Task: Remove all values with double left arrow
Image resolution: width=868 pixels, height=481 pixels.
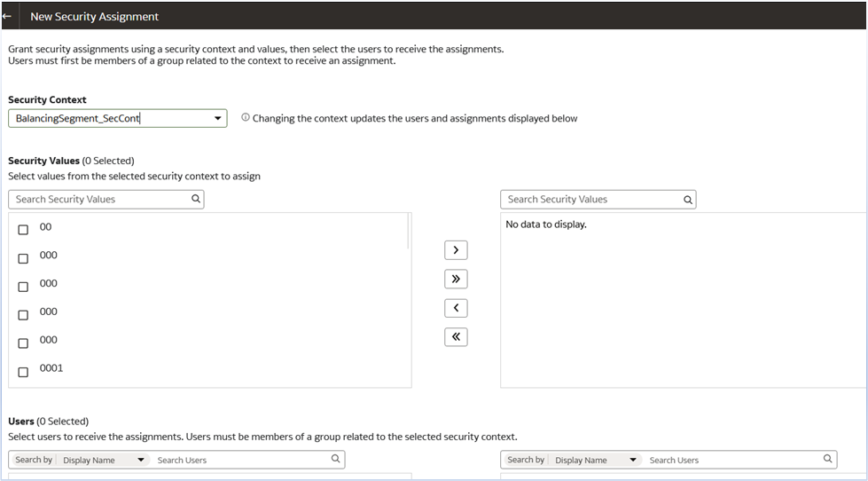Action: point(456,337)
